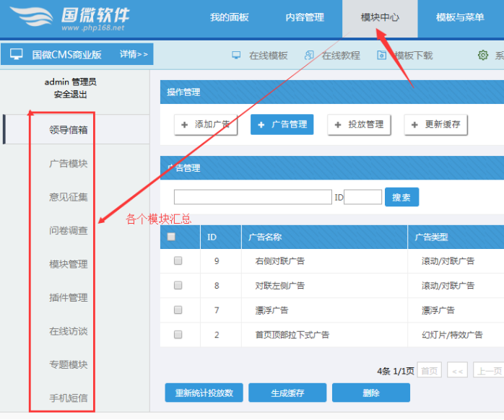This screenshot has height=420, width=504.
Task: Click the 在线模板 monitor icon
Action: tap(236, 55)
